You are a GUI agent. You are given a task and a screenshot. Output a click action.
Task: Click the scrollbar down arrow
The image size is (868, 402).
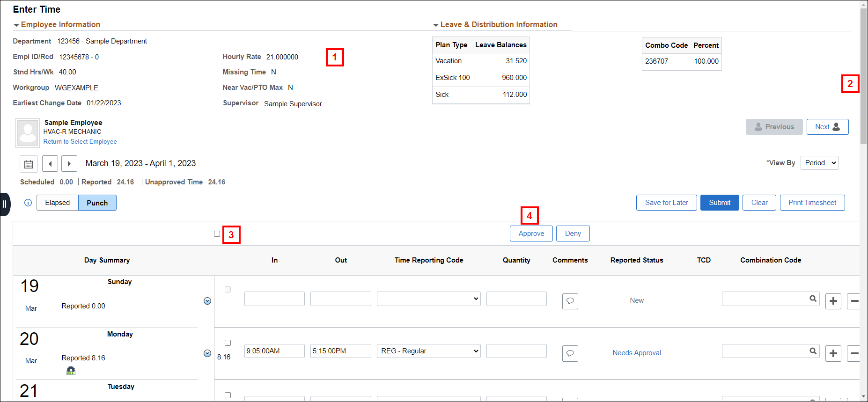point(864,397)
